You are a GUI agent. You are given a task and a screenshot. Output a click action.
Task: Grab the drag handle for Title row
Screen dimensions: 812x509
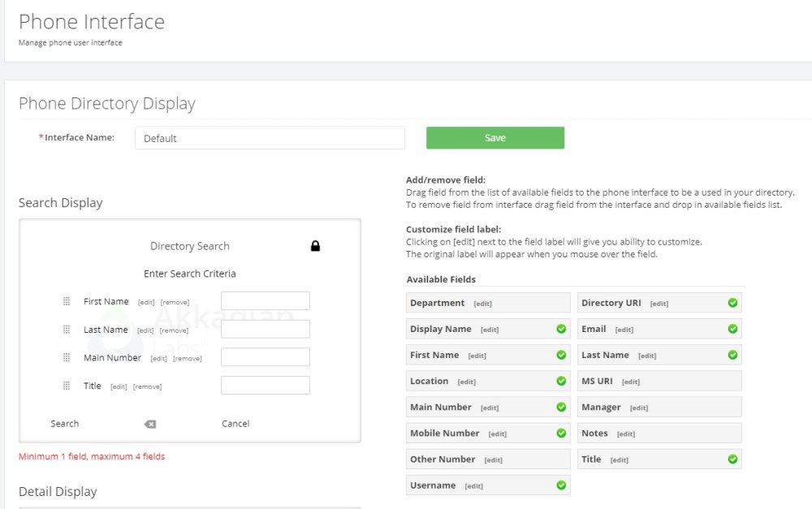point(67,386)
